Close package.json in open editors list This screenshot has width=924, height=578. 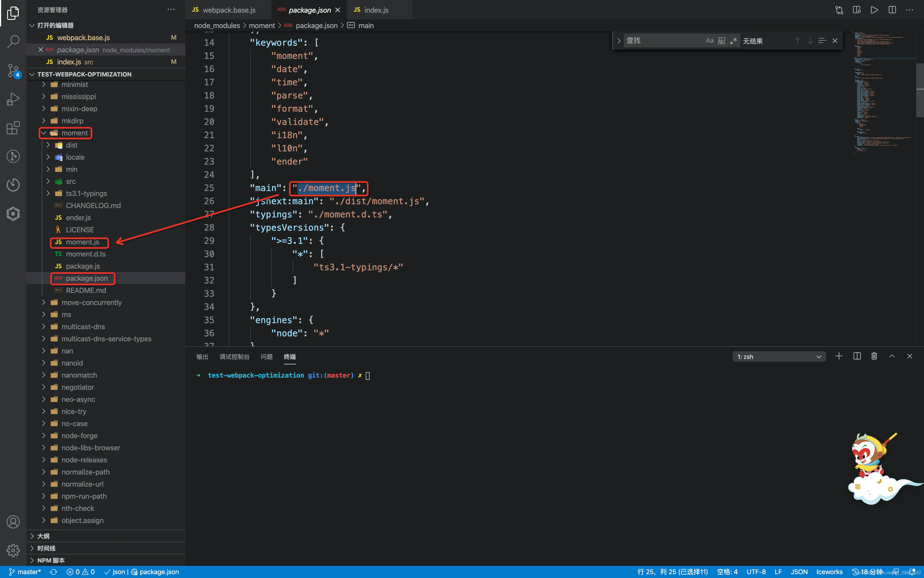click(x=40, y=50)
